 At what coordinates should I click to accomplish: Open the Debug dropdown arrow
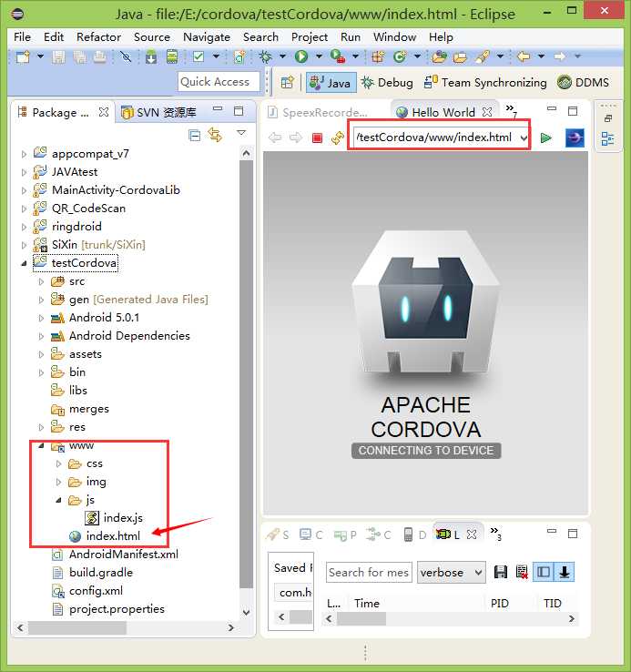pyautogui.click(x=282, y=56)
